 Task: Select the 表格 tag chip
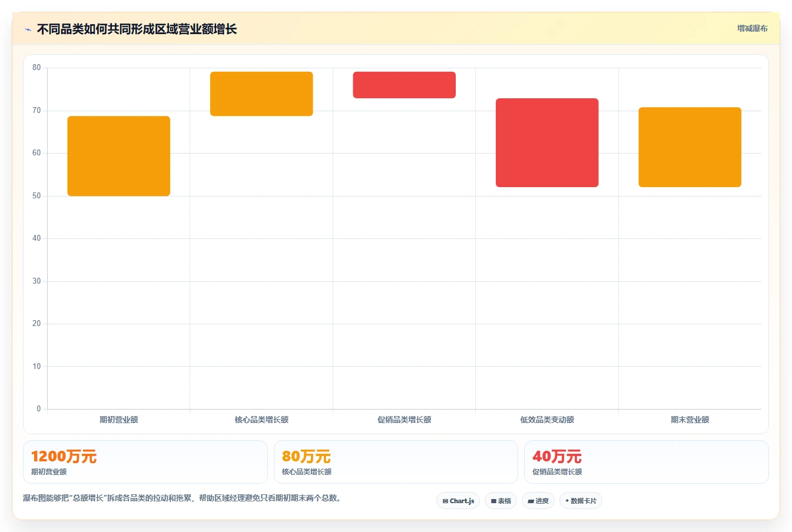coord(501,501)
